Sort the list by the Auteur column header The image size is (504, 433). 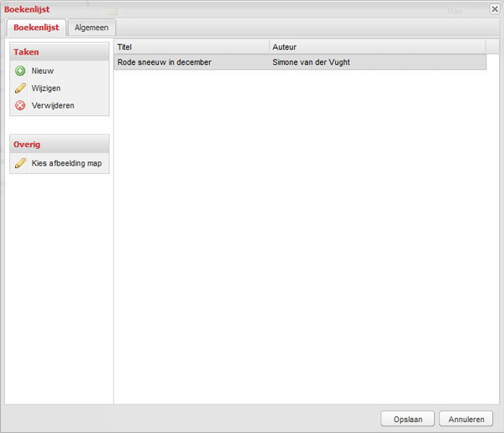[x=377, y=47]
